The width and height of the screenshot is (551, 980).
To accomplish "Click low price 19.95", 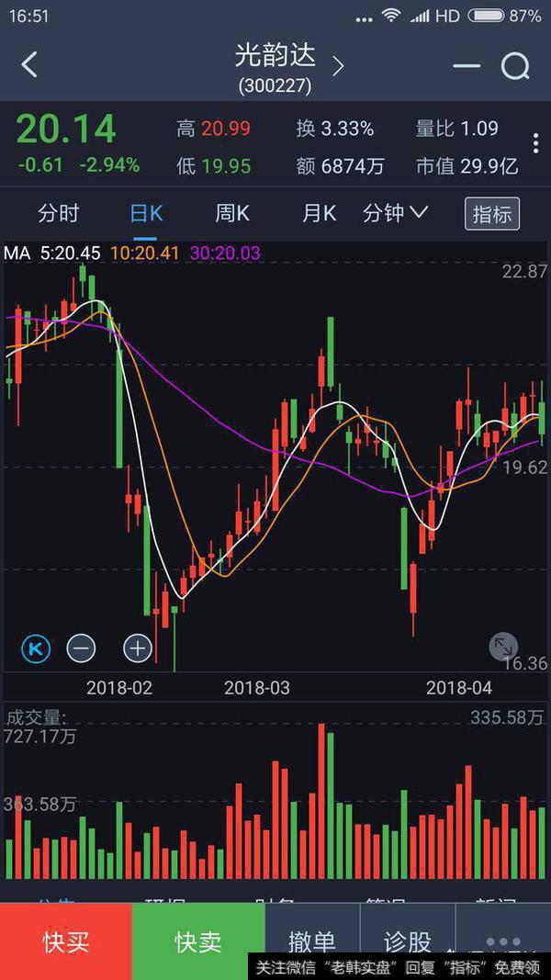I will coord(226,166).
